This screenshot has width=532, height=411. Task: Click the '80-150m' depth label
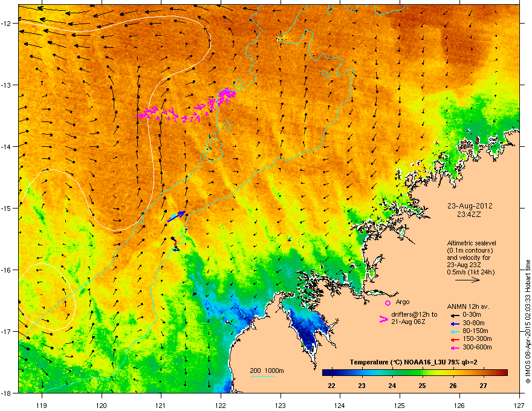[475, 331]
